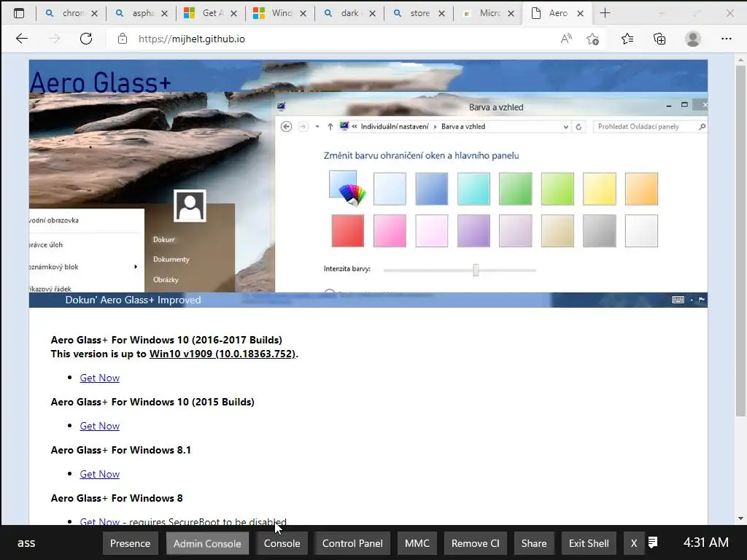Close the 'Micro' tab
Image resolution: width=747 pixels, height=560 pixels.
(511, 13)
